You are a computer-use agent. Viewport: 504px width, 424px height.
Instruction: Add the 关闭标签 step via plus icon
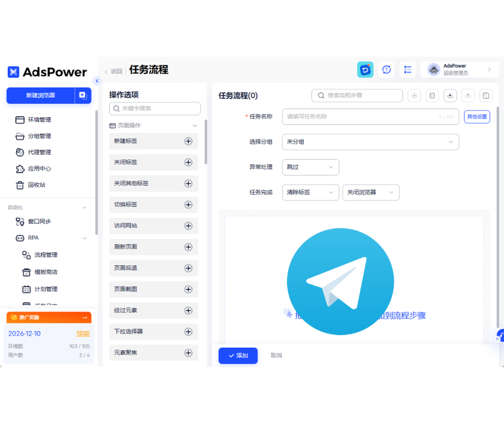tap(188, 162)
